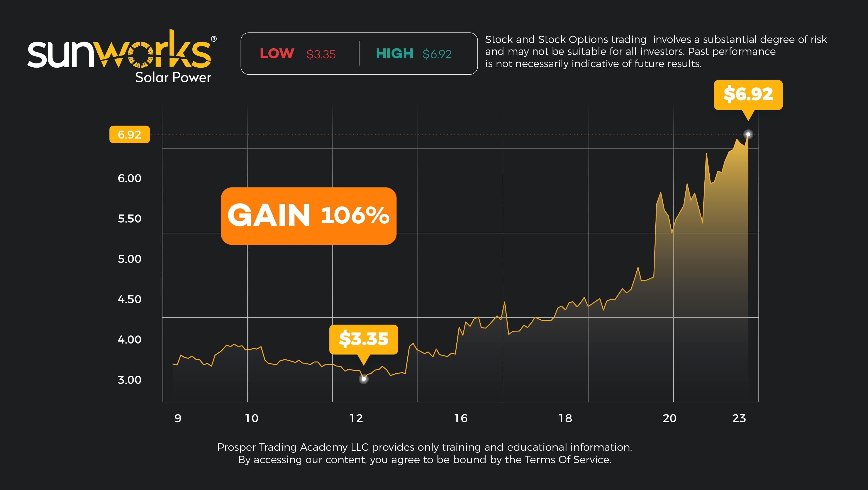
Task: Click the low point marker dot on the chart
Action: tap(364, 379)
